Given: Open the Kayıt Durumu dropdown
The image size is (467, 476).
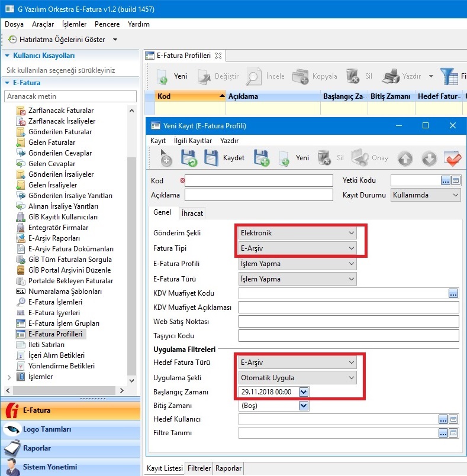Looking at the screenshot, I should coord(426,195).
